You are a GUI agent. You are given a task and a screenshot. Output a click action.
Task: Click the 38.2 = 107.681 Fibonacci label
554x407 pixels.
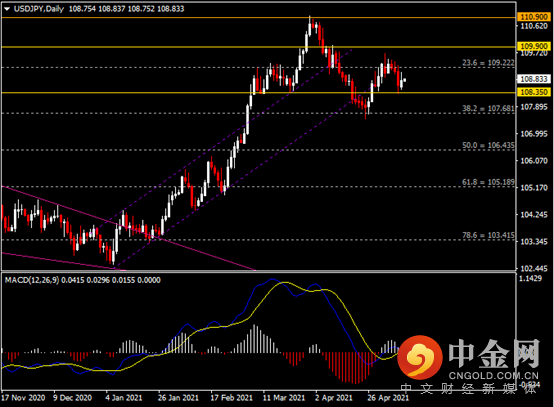pyautogui.click(x=488, y=108)
